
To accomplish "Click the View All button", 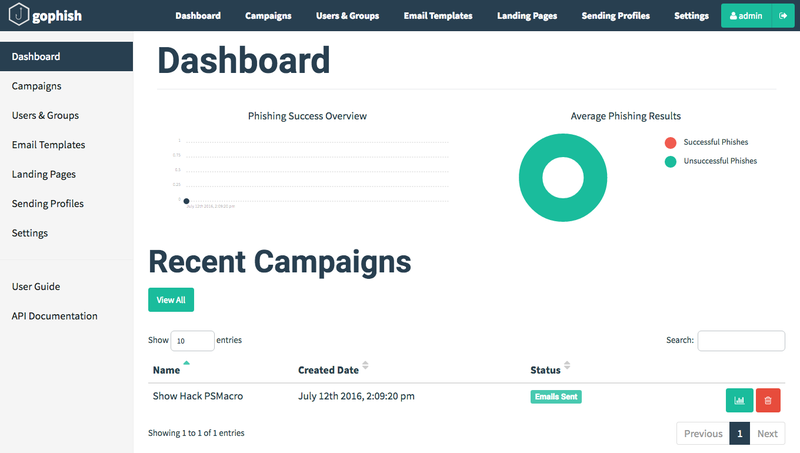I will point(172,300).
